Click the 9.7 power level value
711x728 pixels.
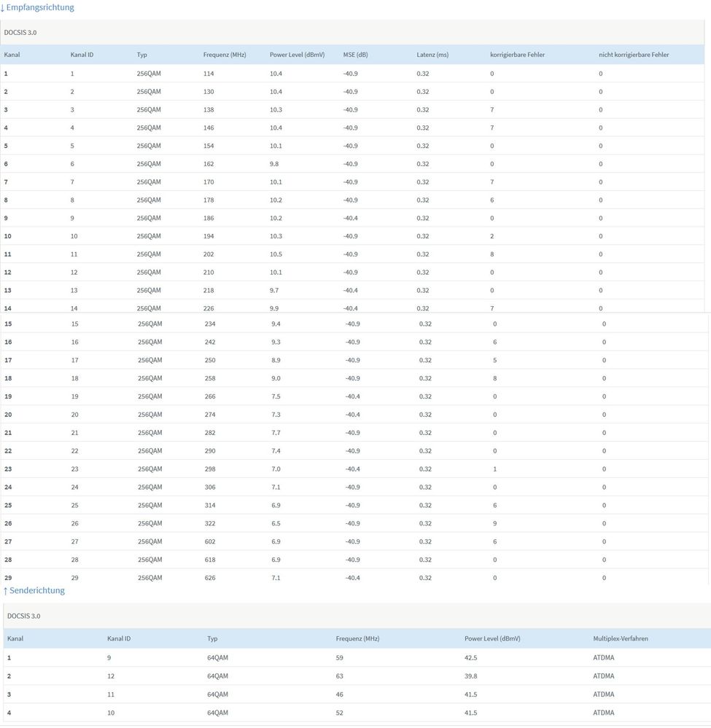(x=274, y=291)
